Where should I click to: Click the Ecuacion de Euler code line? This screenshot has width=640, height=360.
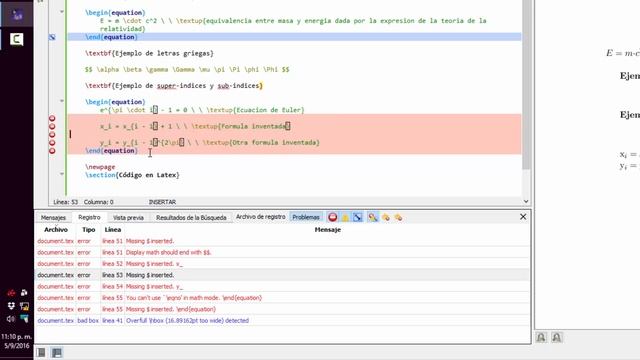[x=202, y=110]
